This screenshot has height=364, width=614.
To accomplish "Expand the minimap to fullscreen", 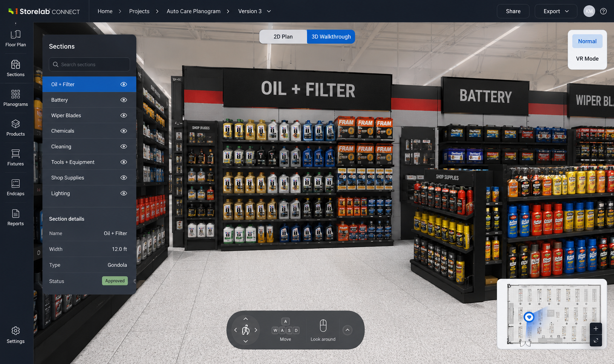I will tap(596, 341).
